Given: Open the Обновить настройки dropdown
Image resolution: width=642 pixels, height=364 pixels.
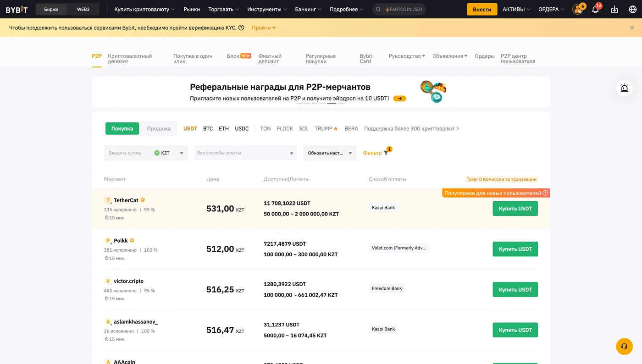Looking at the screenshot, I should (x=330, y=153).
